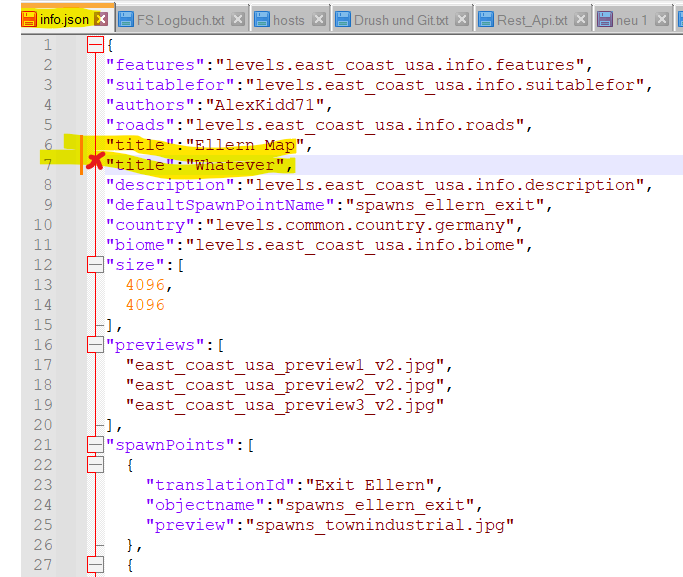Image resolution: width=683 pixels, height=577 pixels.
Task: Open the hosts tab
Action: (x=288, y=20)
